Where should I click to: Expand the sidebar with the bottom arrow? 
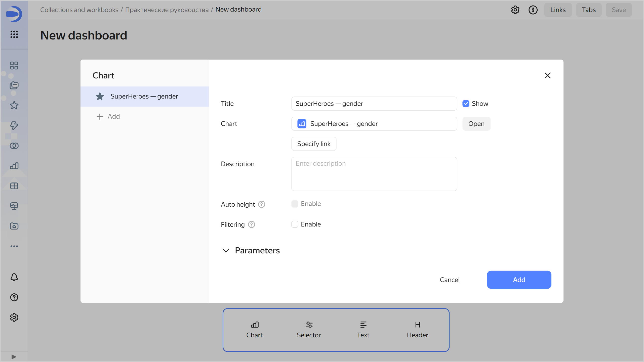click(x=14, y=357)
